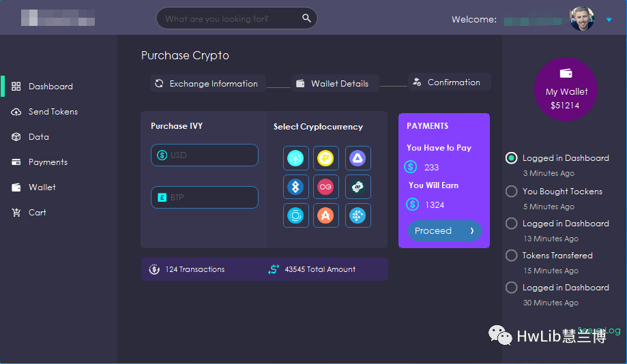The height and width of the screenshot is (364, 627).
Task: Select the You Bought Tockens radio button
Action: pyautogui.click(x=511, y=192)
